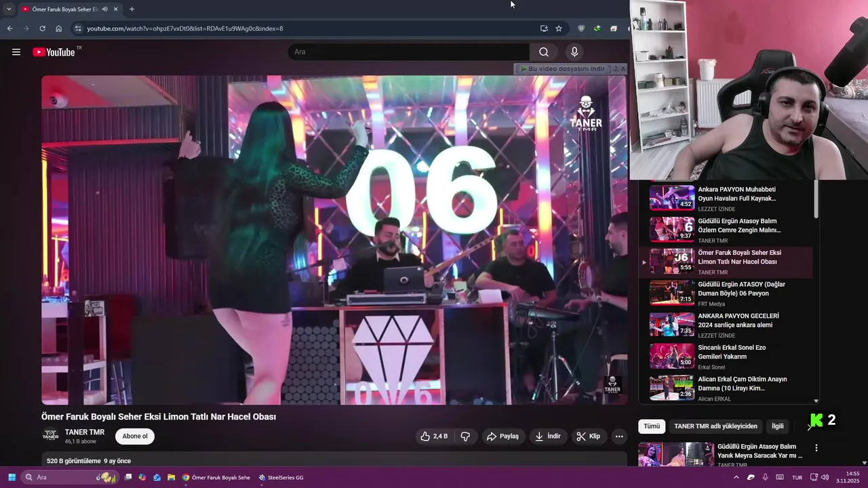
Task: Go back with browser back arrow
Action: click(x=9, y=28)
